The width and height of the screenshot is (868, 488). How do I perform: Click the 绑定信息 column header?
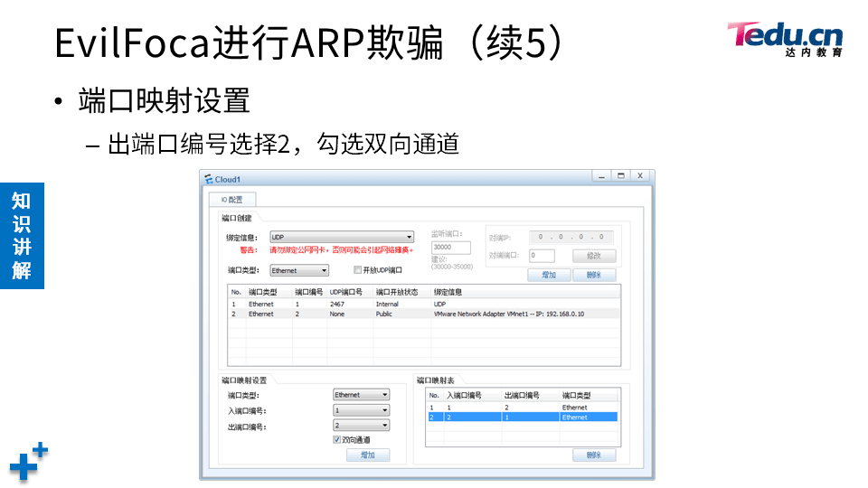coord(448,292)
